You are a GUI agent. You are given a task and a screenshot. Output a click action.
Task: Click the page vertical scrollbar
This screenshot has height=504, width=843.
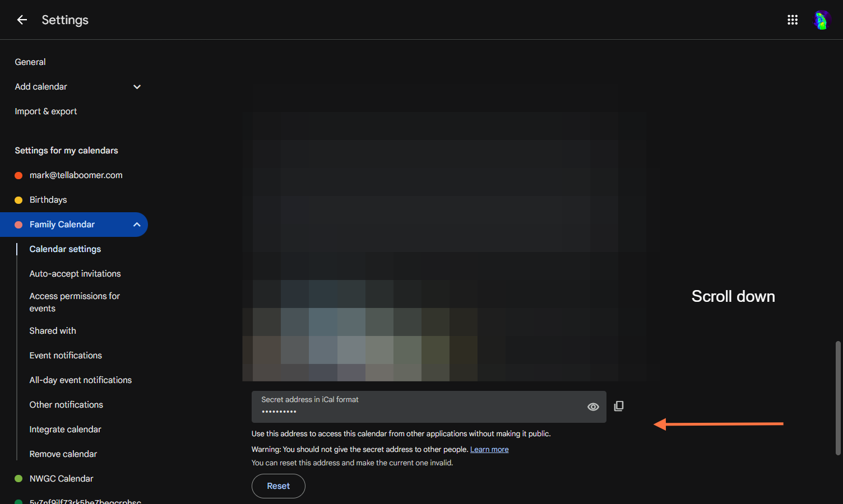pos(838,398)
